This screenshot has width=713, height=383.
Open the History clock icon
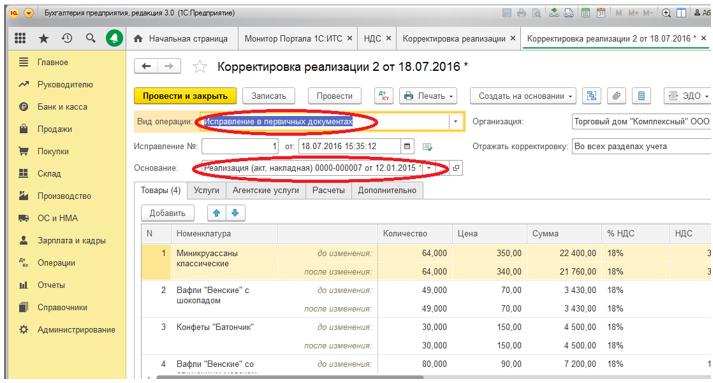coord(67,38)
